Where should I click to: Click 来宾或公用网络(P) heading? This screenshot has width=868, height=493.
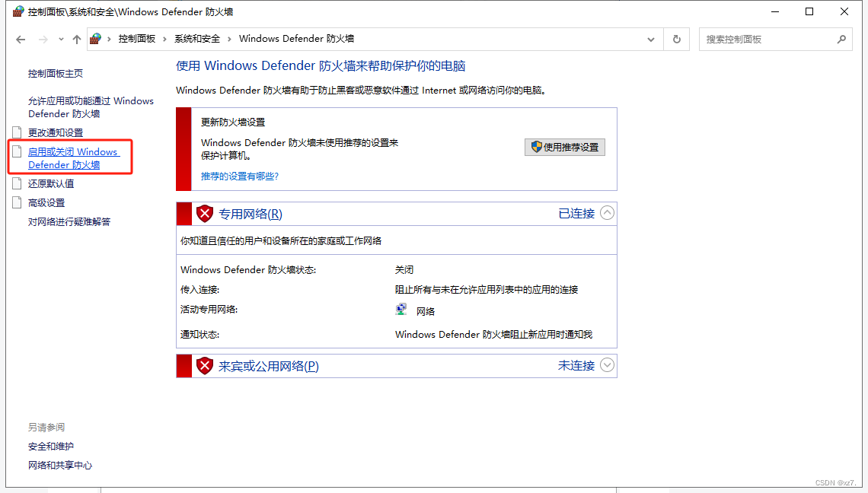coord(269,366)
